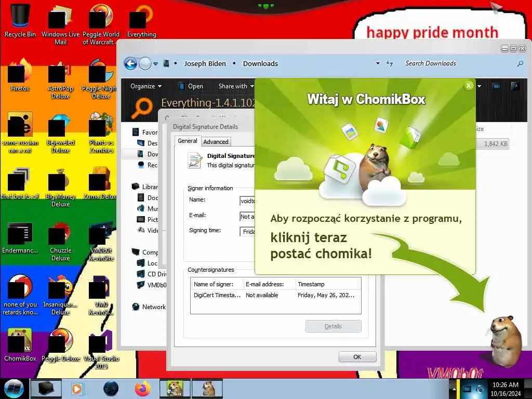This screenshot has height=399, width=532.
Task: Open the Everything desktop shortcut
Action: 141,20
